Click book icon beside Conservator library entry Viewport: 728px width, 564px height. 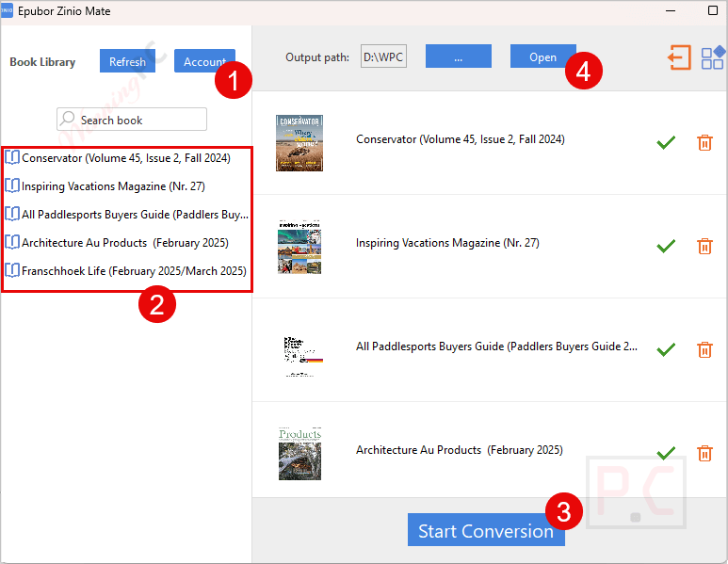[12, 158]
